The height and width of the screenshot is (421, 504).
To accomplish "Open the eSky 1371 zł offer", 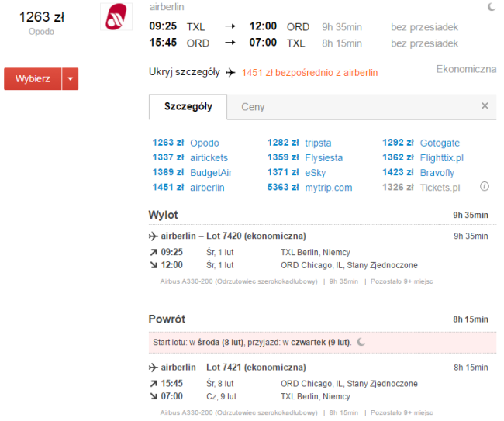I will 297,172.
